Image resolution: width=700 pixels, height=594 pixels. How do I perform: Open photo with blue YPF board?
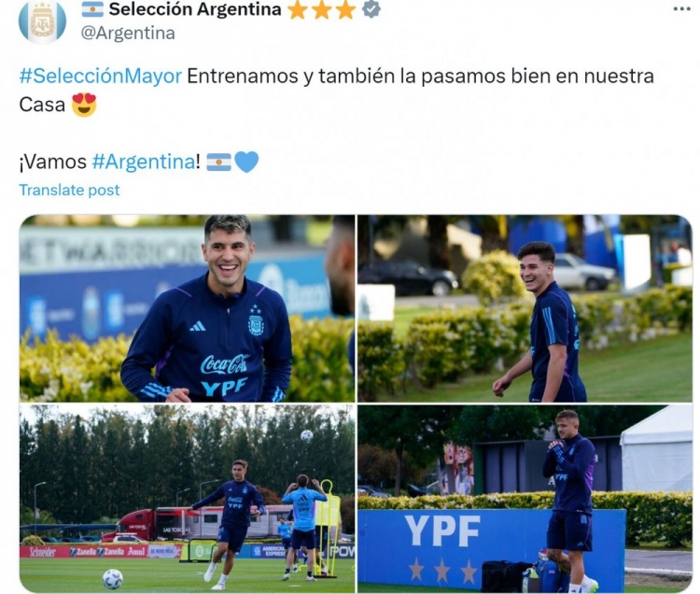point(525,499)
